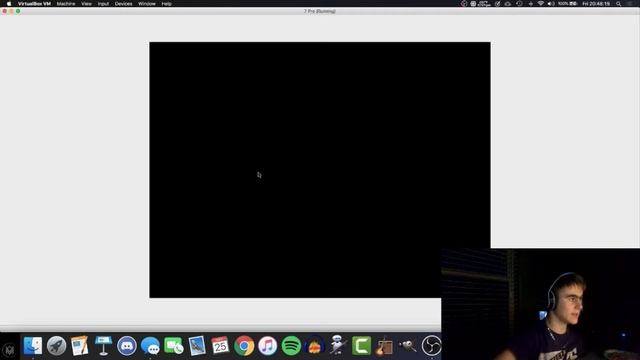
Task: Open Wi-Fi status menu
Action: click(x=540, y=4)
